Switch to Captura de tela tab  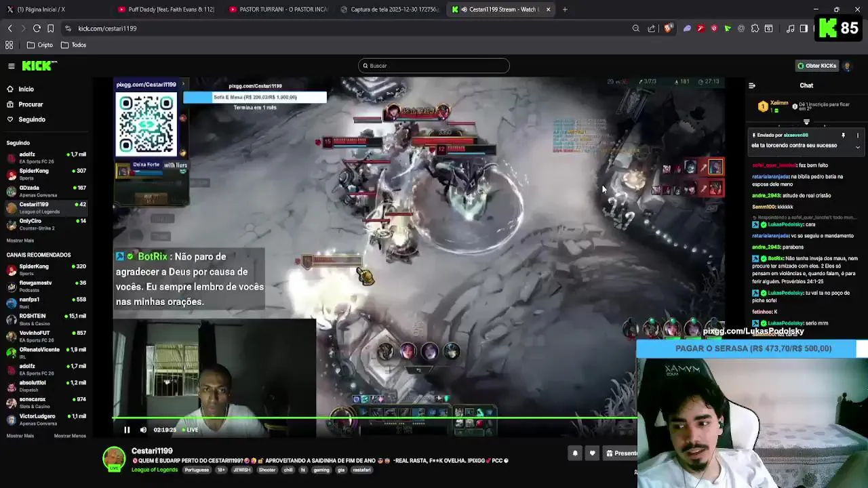click(x=390, y=9)
